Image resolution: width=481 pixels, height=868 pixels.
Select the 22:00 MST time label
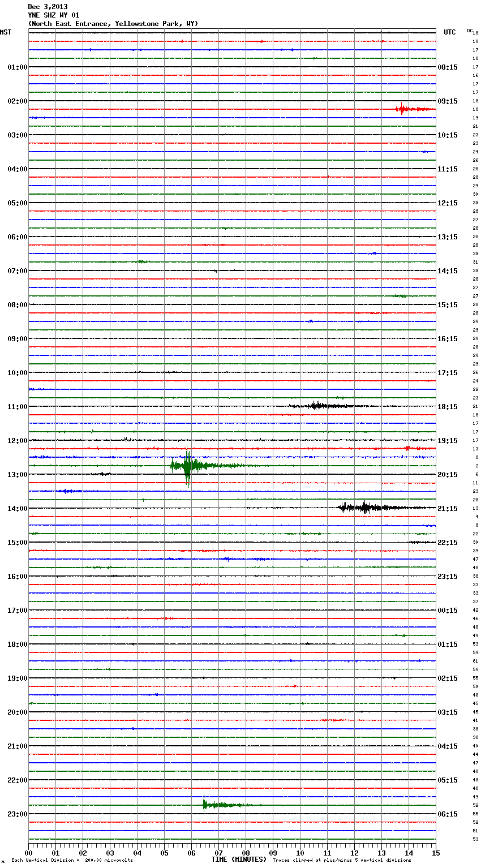point(18,780)
